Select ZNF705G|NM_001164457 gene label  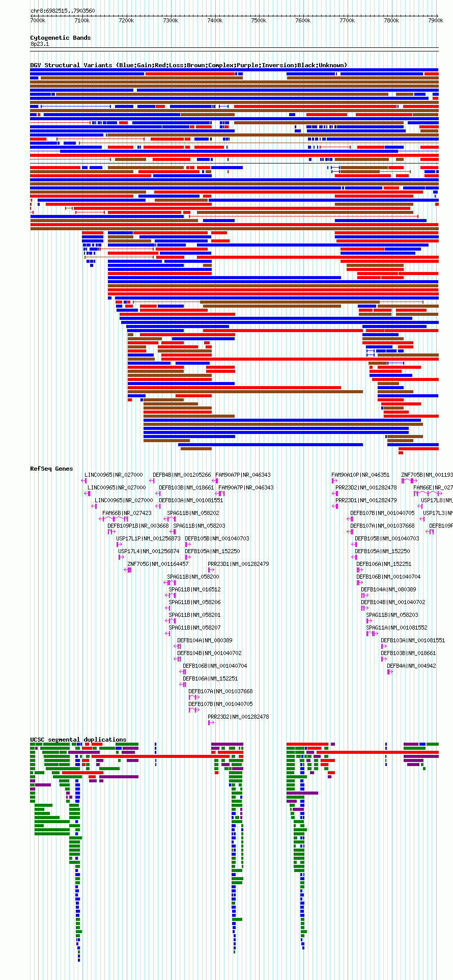[x=158, y=564]
